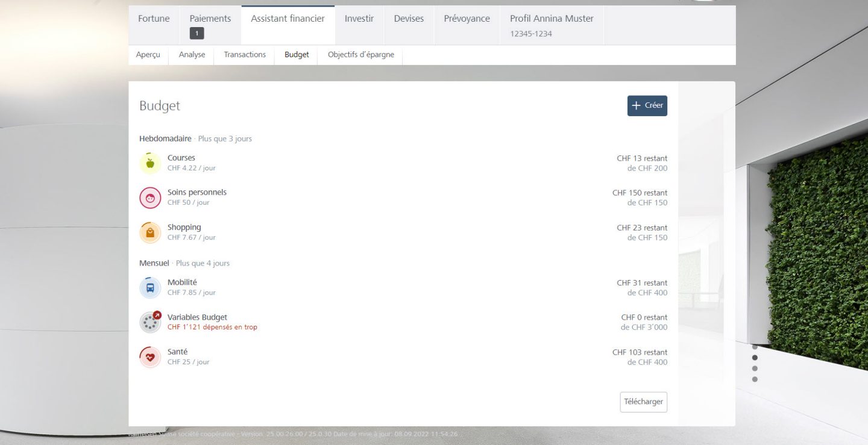This screenshot has width=868, height=445.
Task: Go to the Prévoyance tab
Action: pyautogui.click(x=467, y=19)
